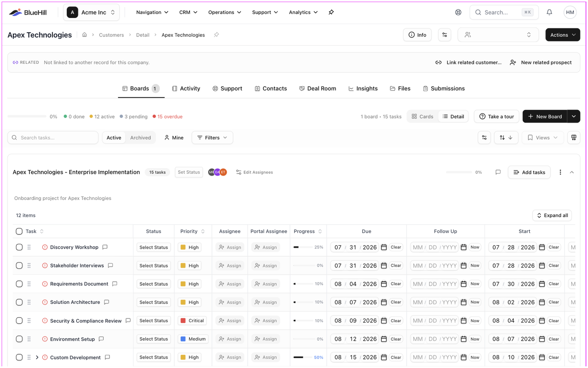588x368 pixels.
Task: Open the board comments icon
Action: (498, 172)
